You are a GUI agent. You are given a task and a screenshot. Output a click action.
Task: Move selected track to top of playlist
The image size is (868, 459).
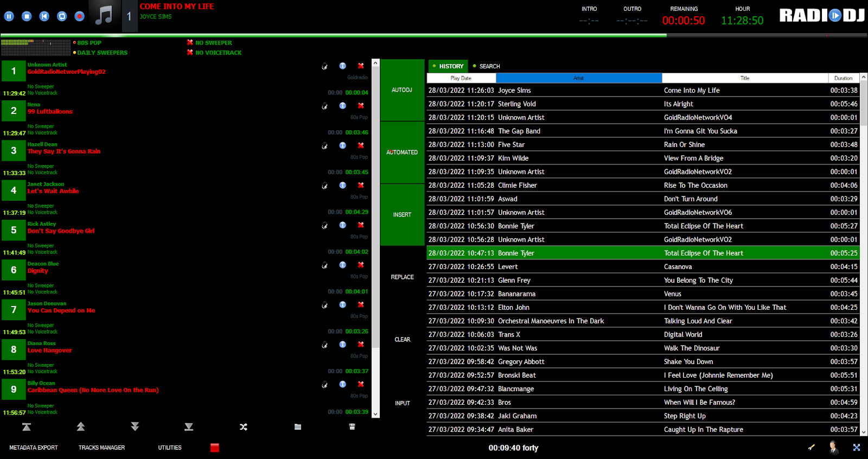[27, 427]
